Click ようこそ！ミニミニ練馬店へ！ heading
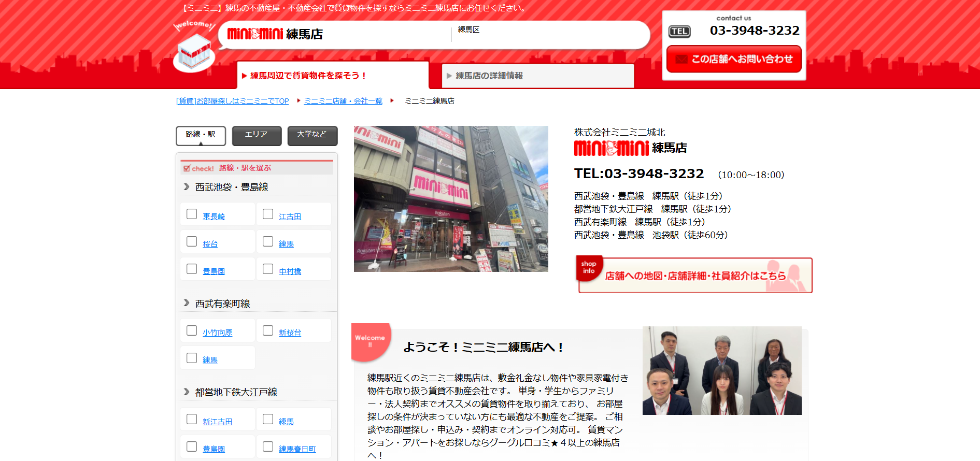 coord(483,347)
